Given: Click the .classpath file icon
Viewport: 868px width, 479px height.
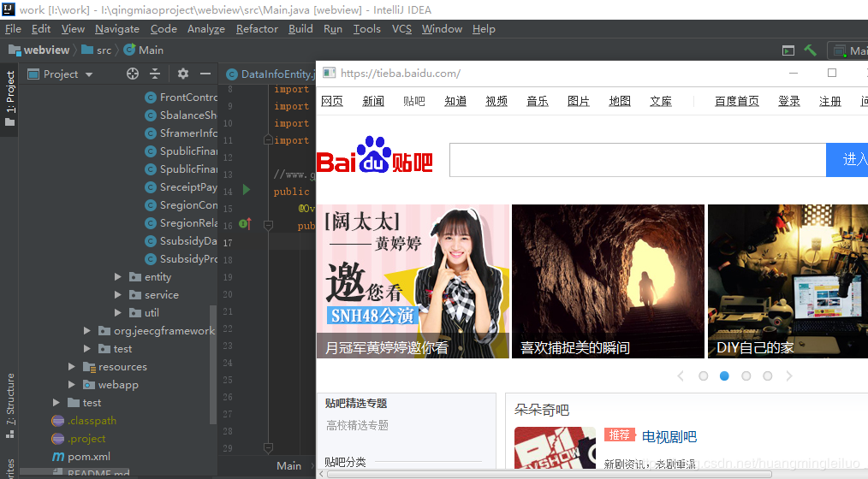Looking at the screenshot, I should 57,421.
